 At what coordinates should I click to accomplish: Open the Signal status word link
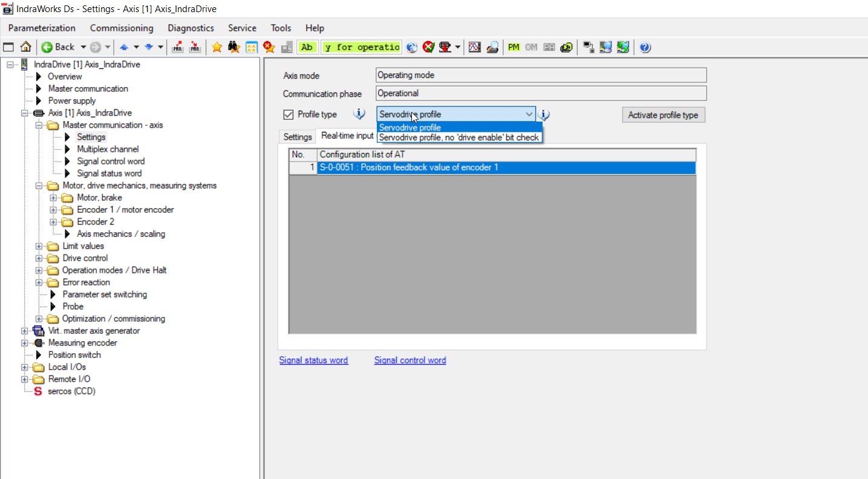[x=313, y=360]
